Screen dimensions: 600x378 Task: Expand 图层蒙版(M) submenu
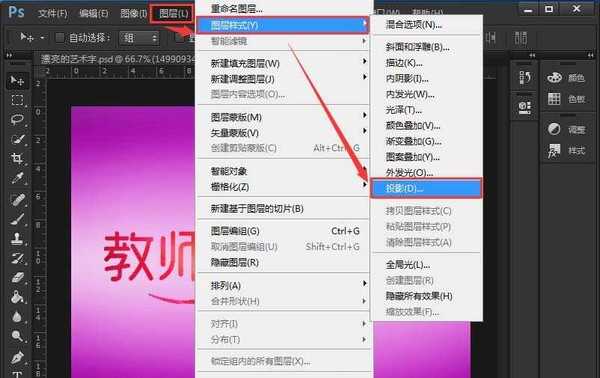284,117
